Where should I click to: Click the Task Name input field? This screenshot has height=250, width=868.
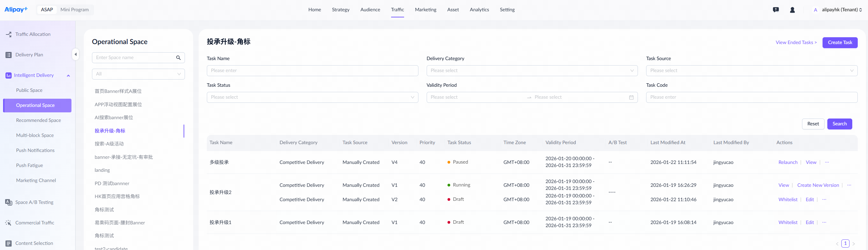click(x=312, y=71)
